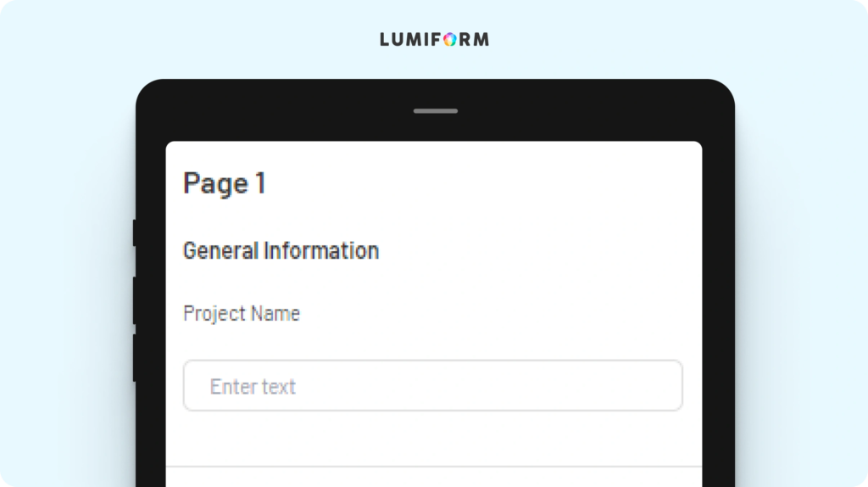Image resolution: width=868 pixels, height=487 pixels.
Task: Click the Lumiform logo at top
Action: tap(435, 39)
